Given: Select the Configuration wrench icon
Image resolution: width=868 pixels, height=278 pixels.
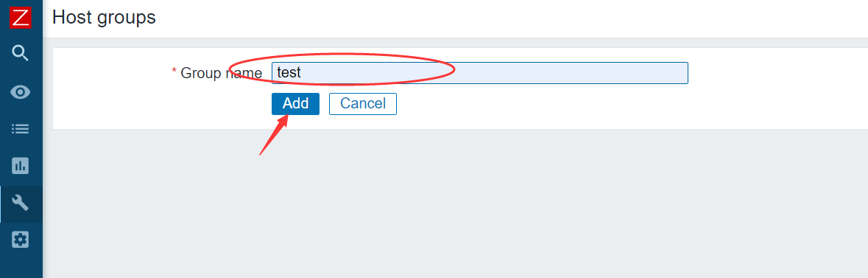Looking at the screenshot, I should pos(21,204).
